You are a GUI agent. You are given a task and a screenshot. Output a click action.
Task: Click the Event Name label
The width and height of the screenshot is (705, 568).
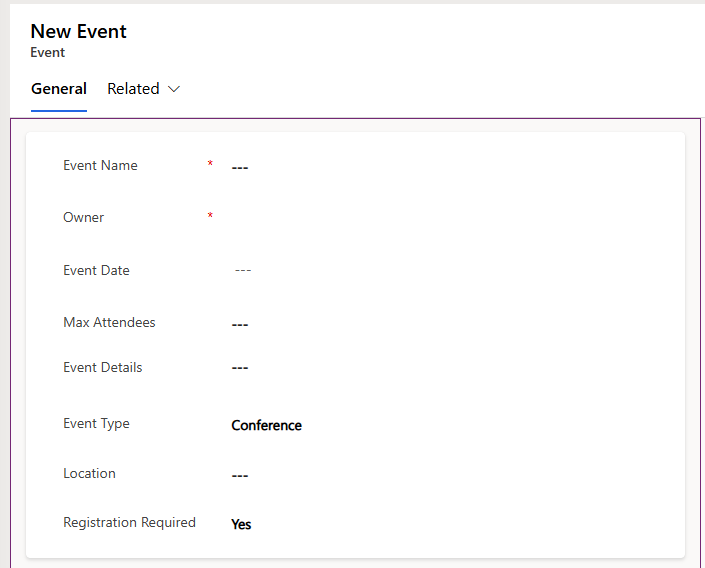[x=100, y=165]
